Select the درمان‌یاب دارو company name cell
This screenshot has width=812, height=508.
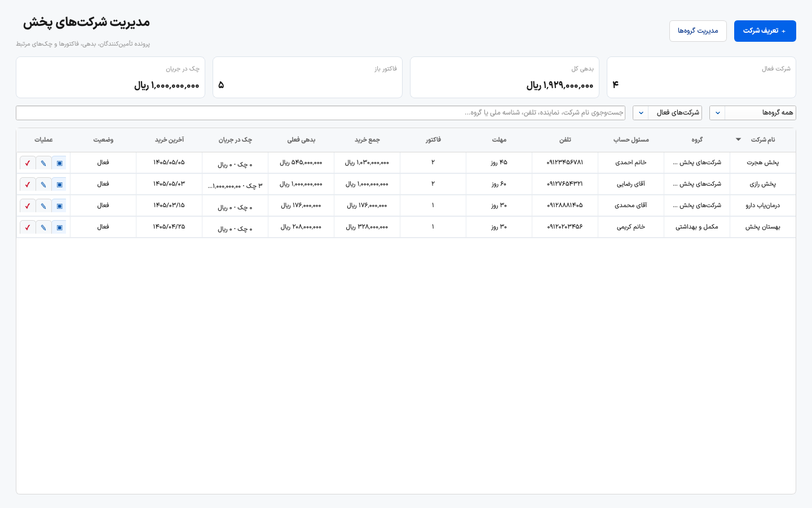[x=763, y=205]
